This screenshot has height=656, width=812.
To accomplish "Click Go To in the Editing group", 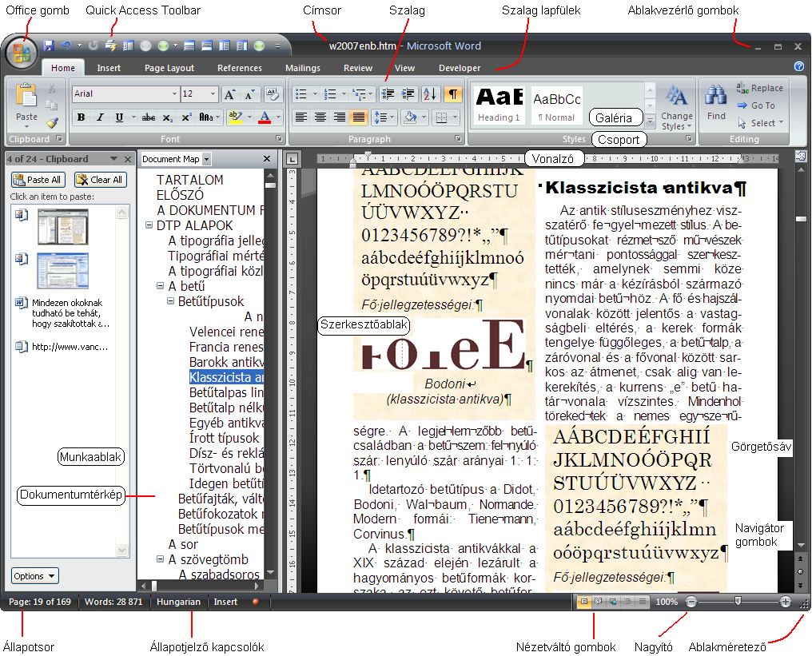I will coord(756,105).
